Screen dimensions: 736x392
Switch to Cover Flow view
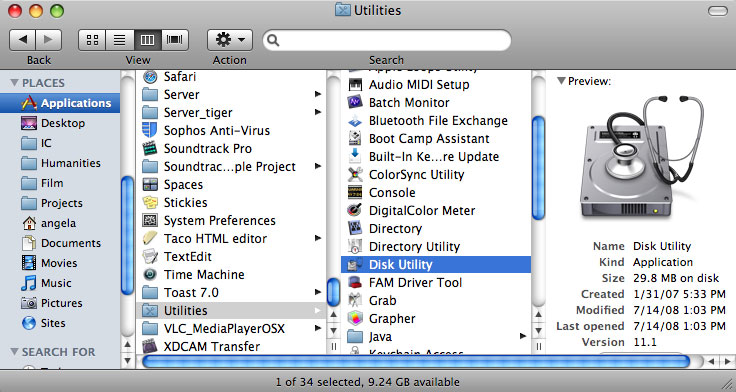coord(175,40)
